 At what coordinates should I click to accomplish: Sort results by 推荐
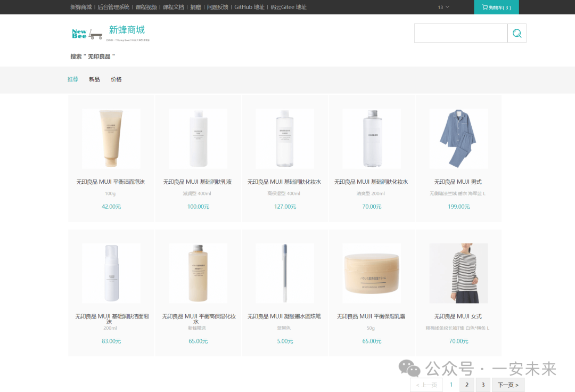(x=72, y=79)
